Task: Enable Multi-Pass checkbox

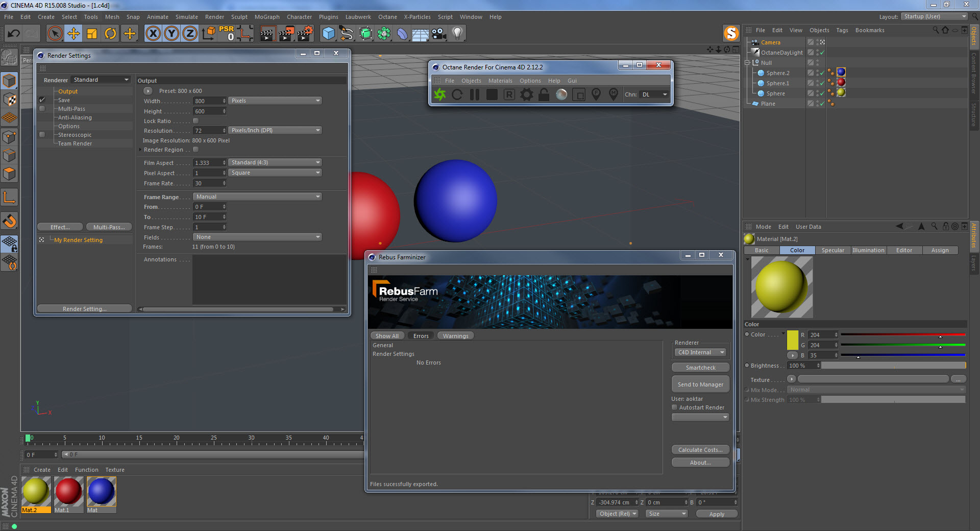Action: click(x=42, y=109)
